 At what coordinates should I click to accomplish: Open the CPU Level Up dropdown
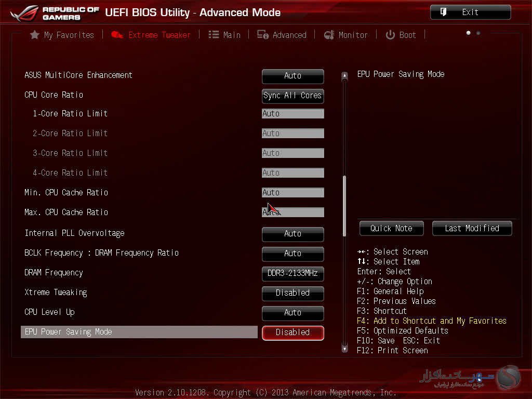292,313
